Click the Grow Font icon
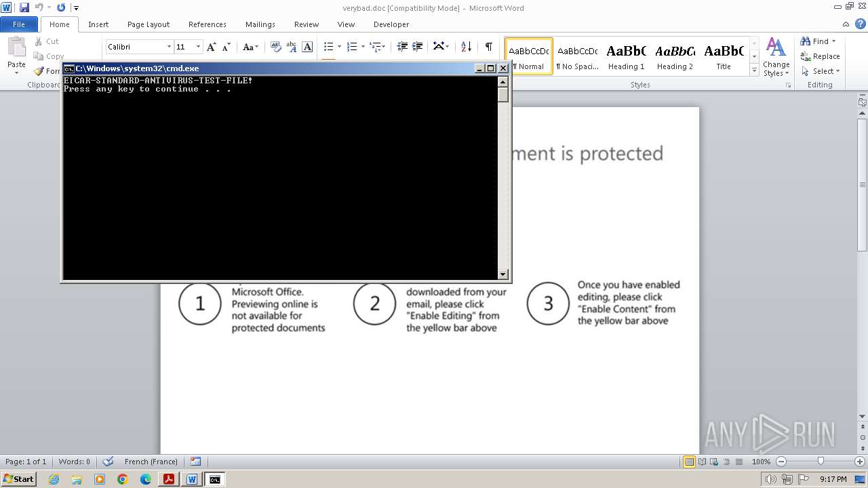Screen dimensions: 868x488 click(x=212, y=47)
